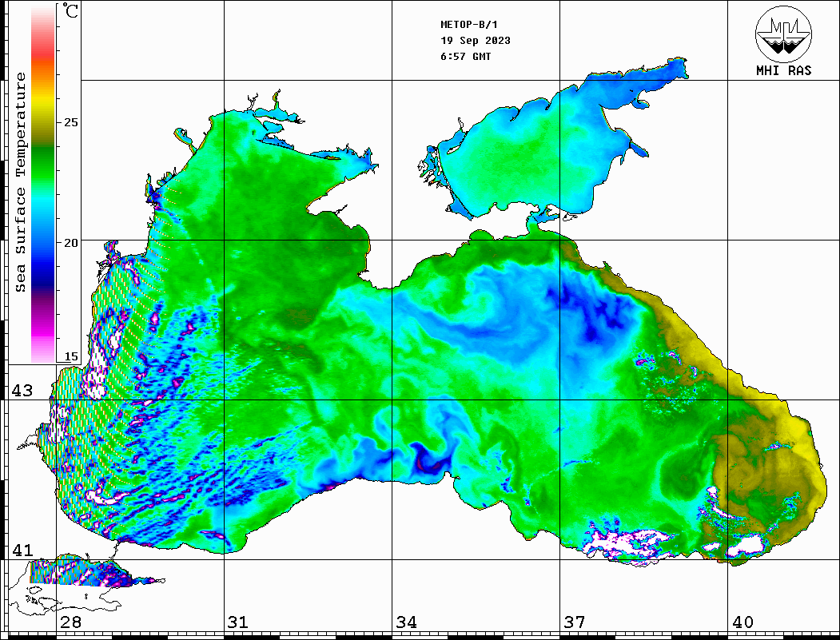
Task: Click longitude label 37
Action: tap(575, 622)
